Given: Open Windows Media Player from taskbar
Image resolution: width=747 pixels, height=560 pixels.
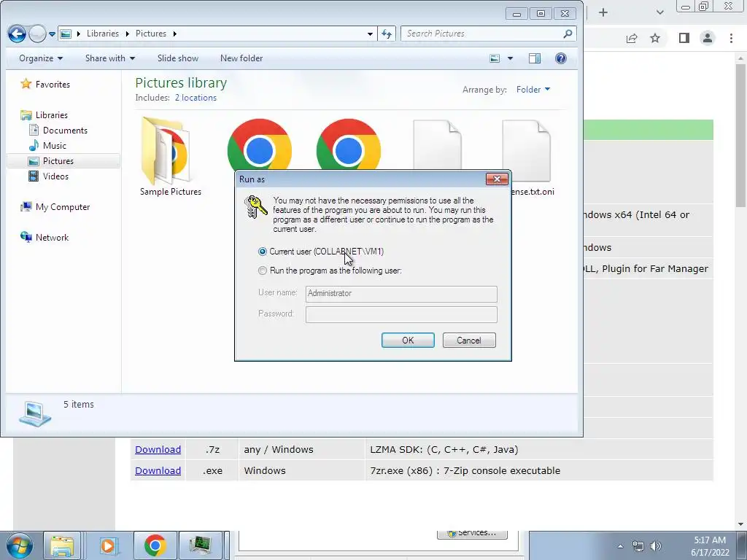Looking at the screenshot, I should pyautogui.click(x=109, y=545).
